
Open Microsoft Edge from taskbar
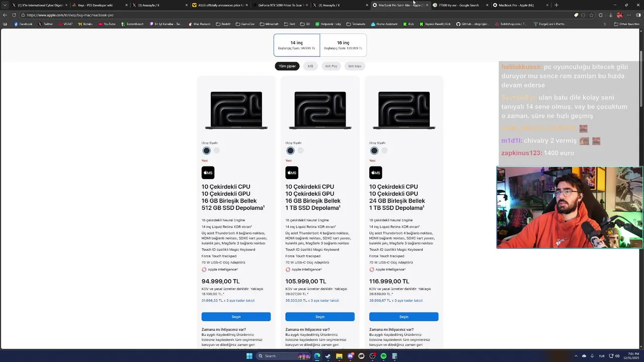[317, 356]
